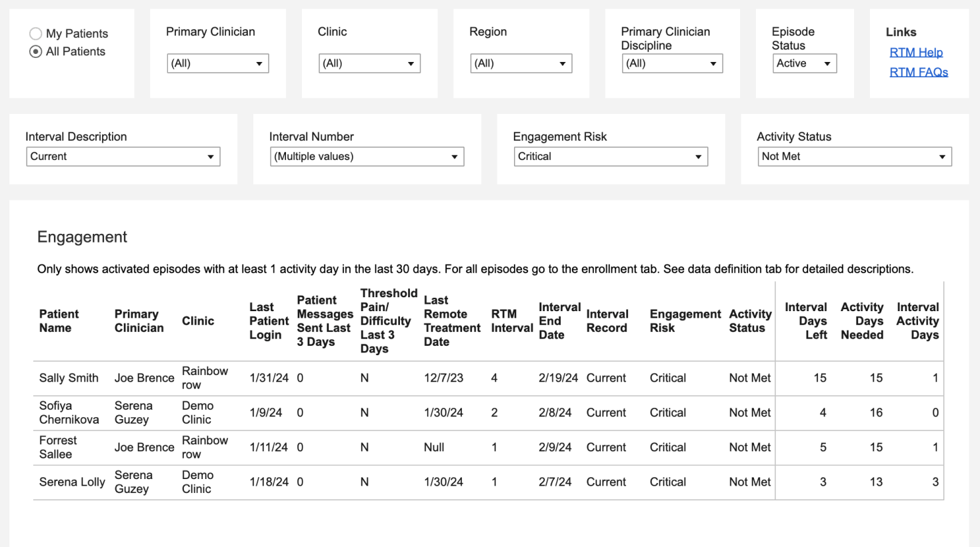Viewport: 980px width, 547px height.
Task: Click the 1/11/24 last login date
Action: point(269,447)
